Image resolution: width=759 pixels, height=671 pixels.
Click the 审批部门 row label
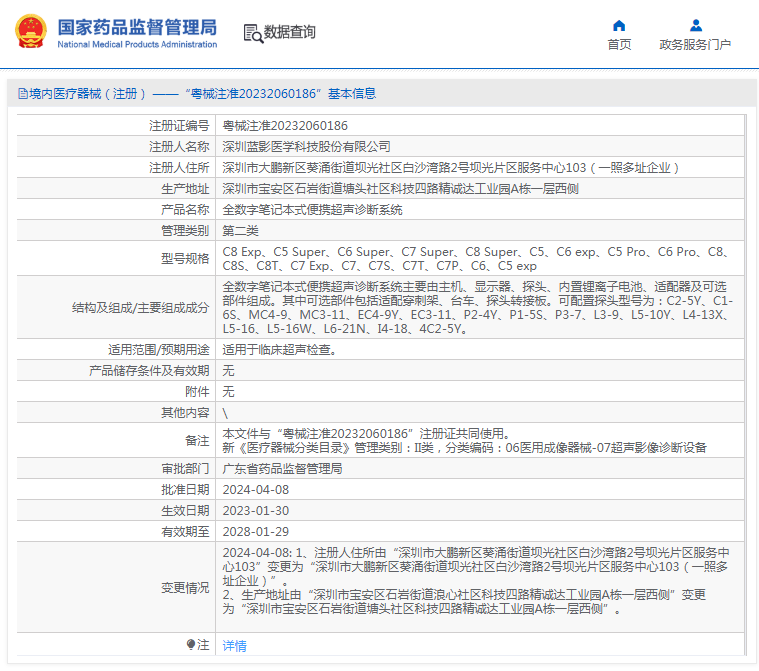[185, 469]
